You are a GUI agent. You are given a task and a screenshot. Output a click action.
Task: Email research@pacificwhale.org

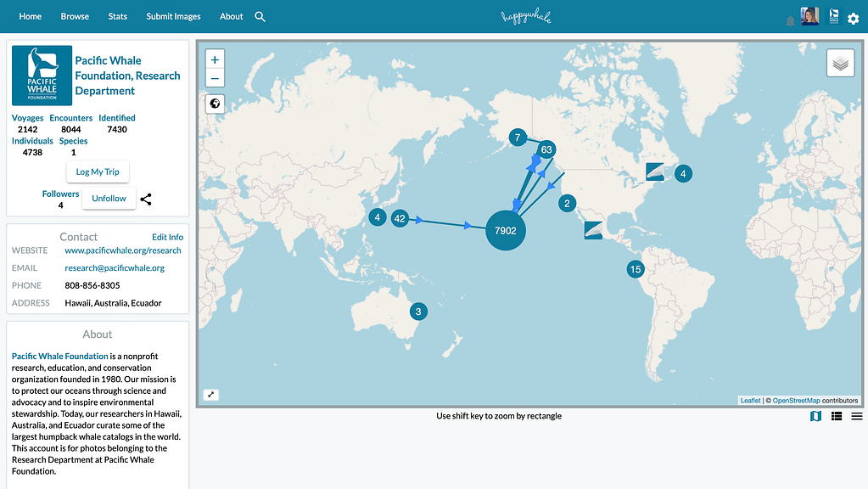(x=115, y=268)
